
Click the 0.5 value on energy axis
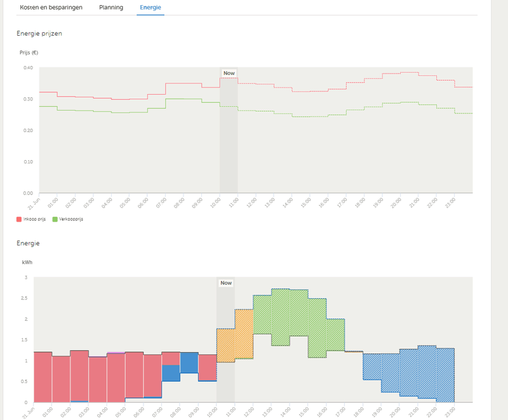pyautogui.click(x=24, y=381)
